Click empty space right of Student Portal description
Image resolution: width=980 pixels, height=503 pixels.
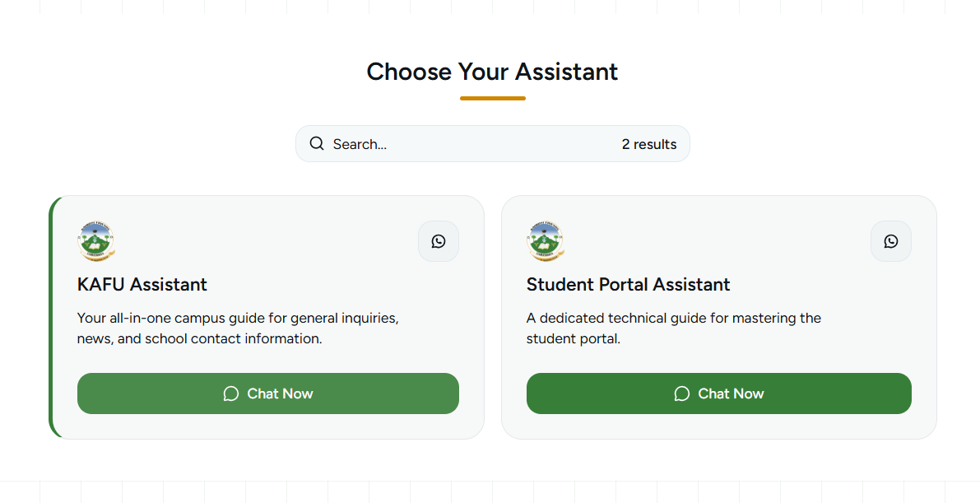[x=872, y=328]
